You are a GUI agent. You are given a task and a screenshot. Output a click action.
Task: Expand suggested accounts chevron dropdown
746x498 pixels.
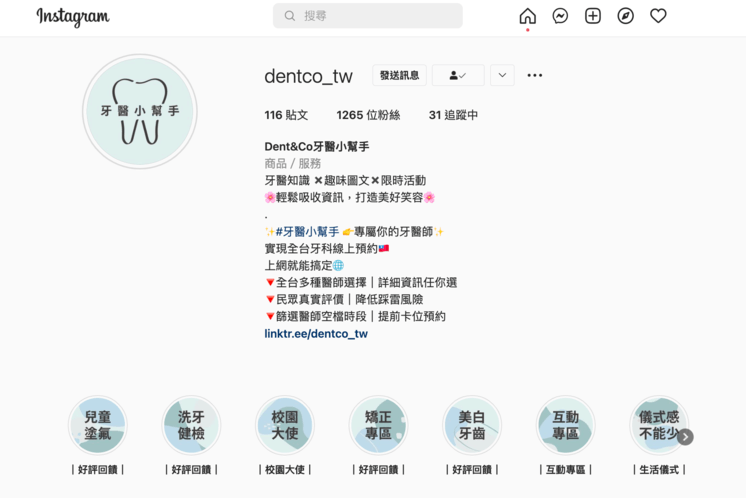click(502, 76)
